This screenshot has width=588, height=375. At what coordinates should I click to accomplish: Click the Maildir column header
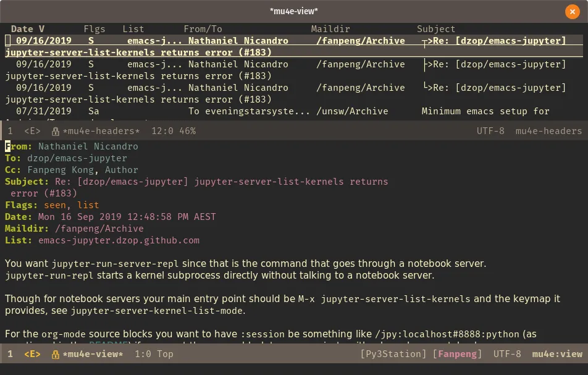click(330, 29)
